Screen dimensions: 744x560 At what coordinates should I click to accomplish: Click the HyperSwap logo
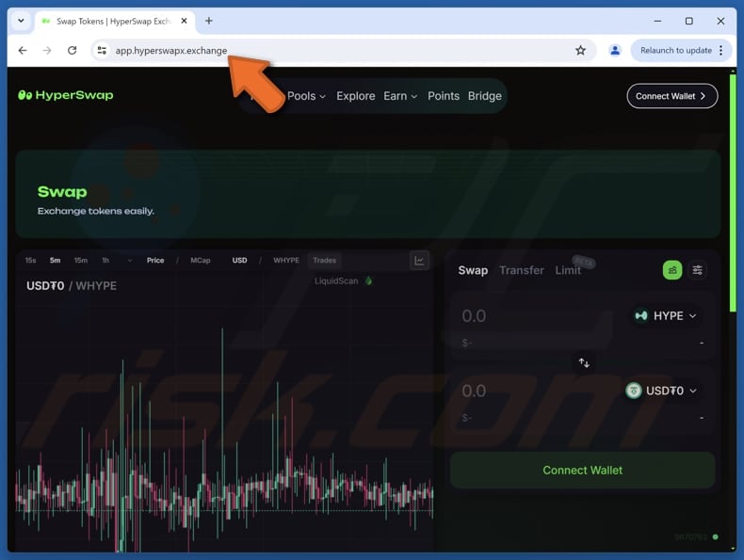(x=66, y=95)
